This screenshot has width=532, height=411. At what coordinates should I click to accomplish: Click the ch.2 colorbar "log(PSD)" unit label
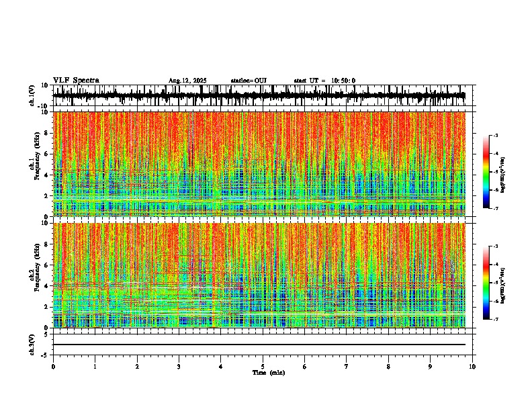(x=503, y=285)
